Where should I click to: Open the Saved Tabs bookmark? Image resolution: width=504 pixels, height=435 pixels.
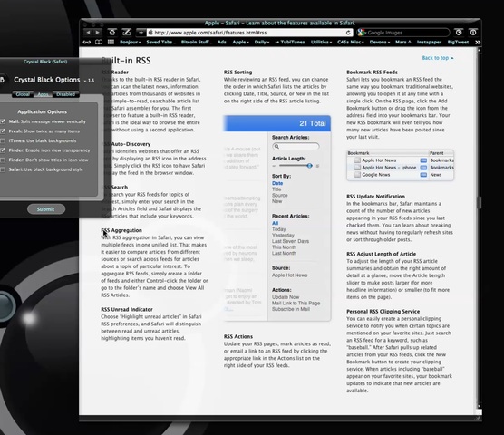(x=160, y=42)
